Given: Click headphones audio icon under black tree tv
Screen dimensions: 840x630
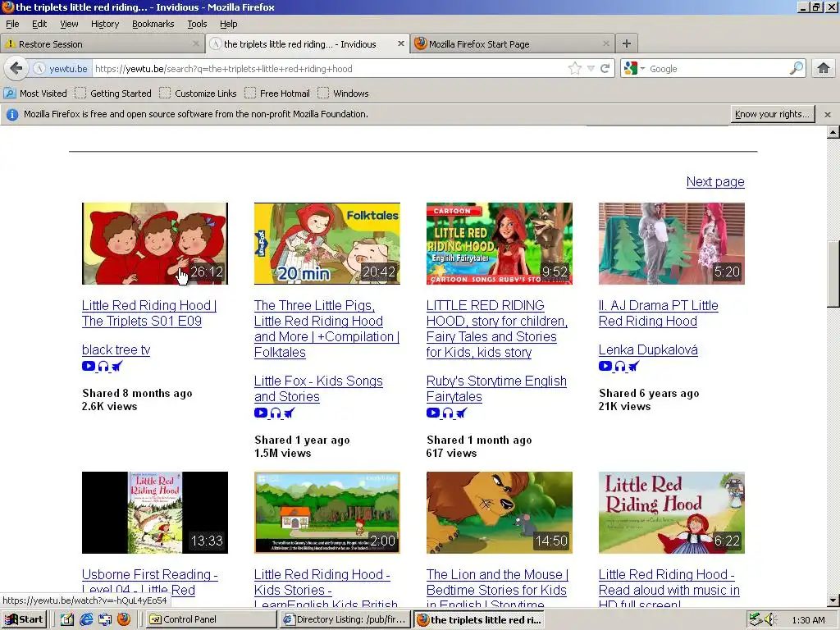Looking at the screenshot, I should pos(103,366).
